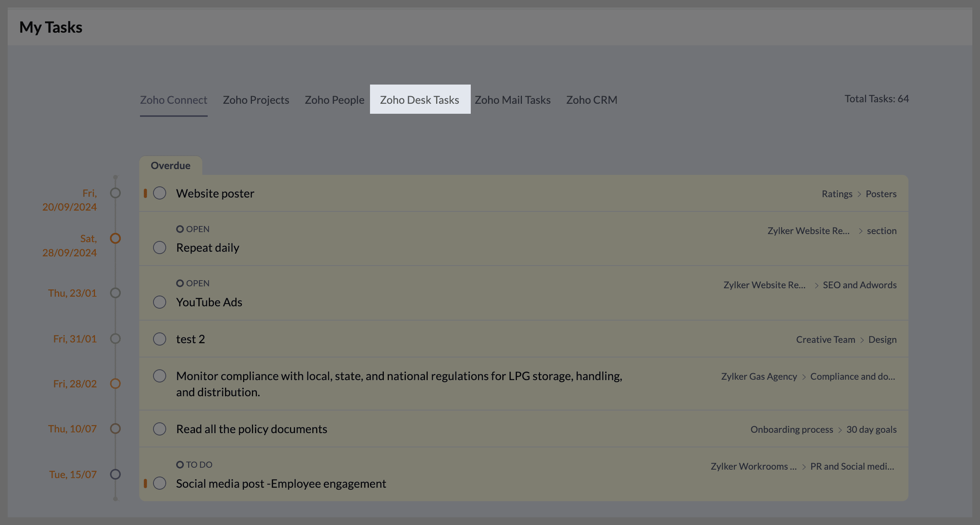
Task: Check off the Repeat daily task
Action: pos(160,248)
